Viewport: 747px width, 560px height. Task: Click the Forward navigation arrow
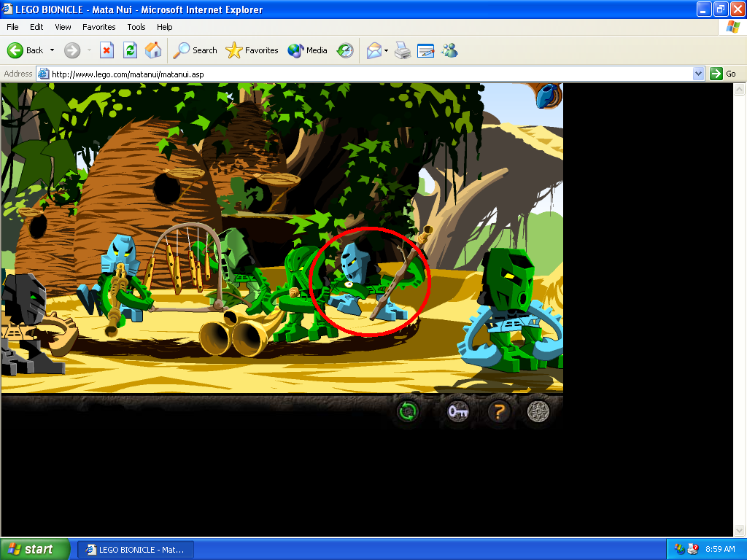72,50
